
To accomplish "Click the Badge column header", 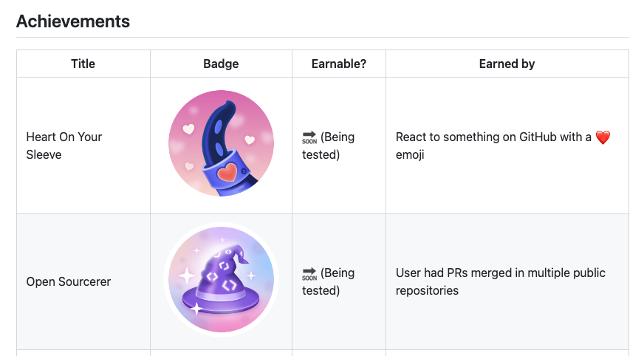I will (221, 64).
